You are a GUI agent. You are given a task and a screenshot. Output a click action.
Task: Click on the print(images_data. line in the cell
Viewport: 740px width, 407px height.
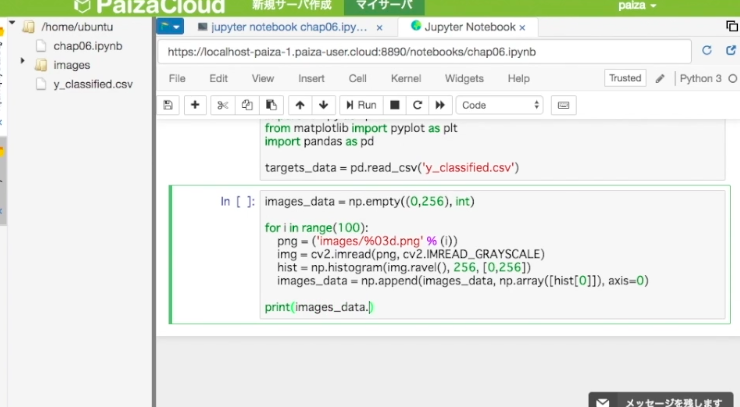click(x=319, y=307)
